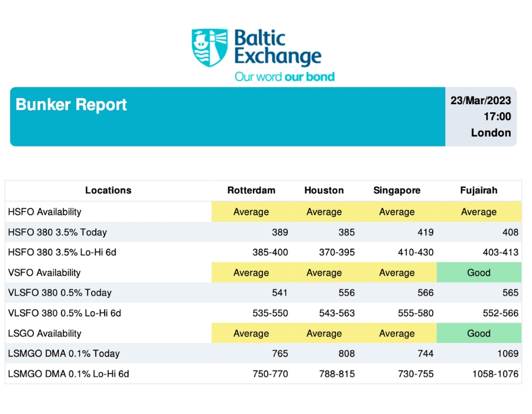Click the London location label

pyautogui.click(x=491, y=132)
